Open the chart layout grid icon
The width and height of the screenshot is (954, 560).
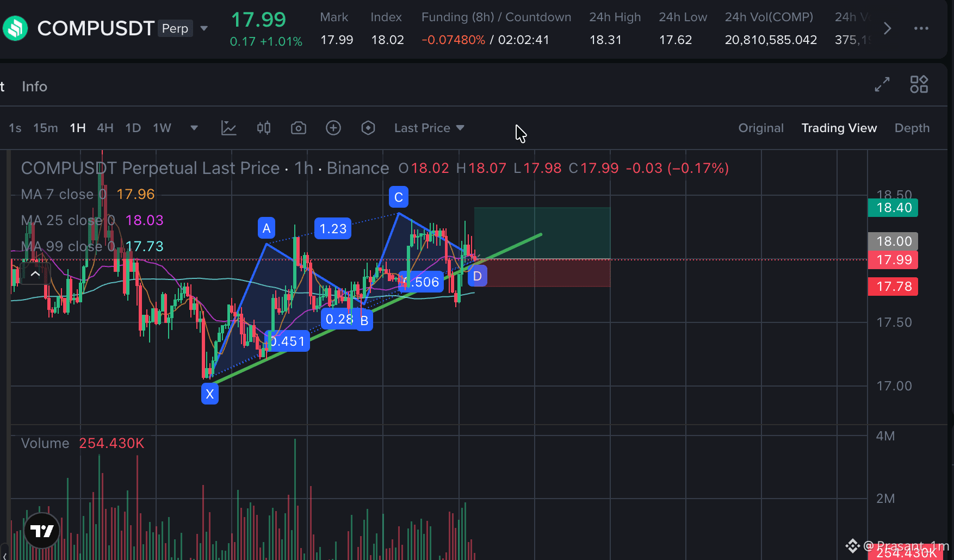[919, 84]
